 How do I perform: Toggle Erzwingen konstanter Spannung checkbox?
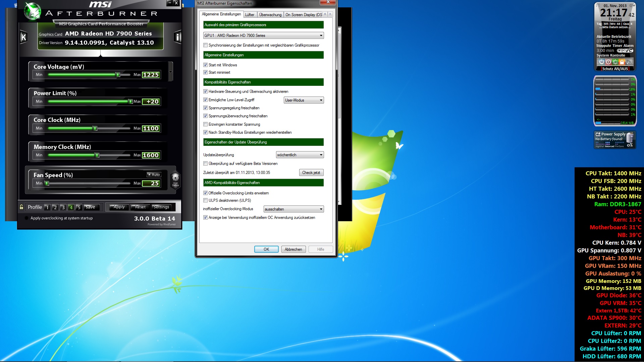pos(205,124)
